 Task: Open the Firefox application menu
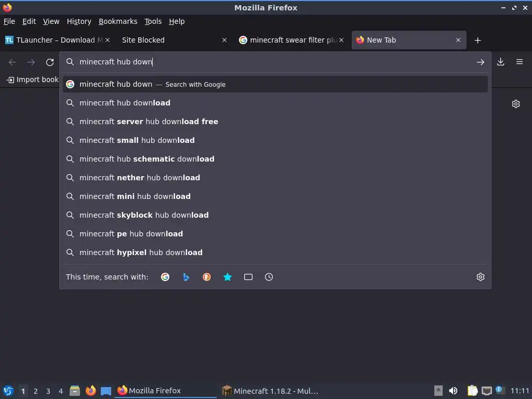point(519,62)
